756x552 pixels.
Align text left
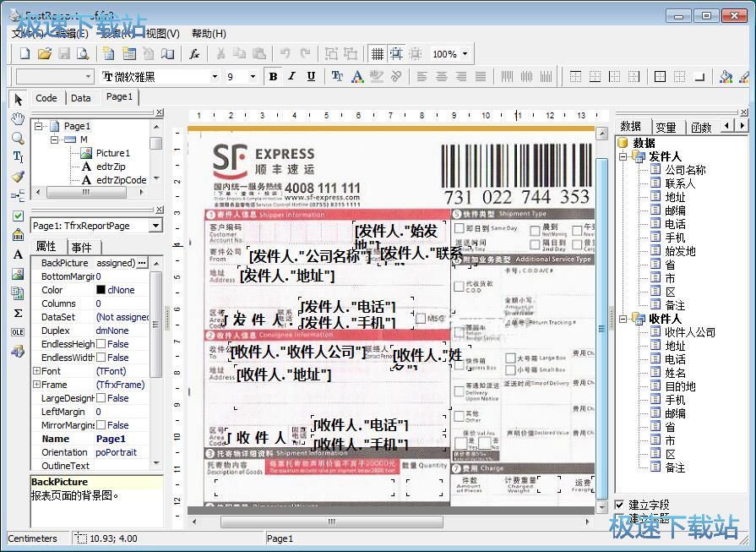(422, 76)
